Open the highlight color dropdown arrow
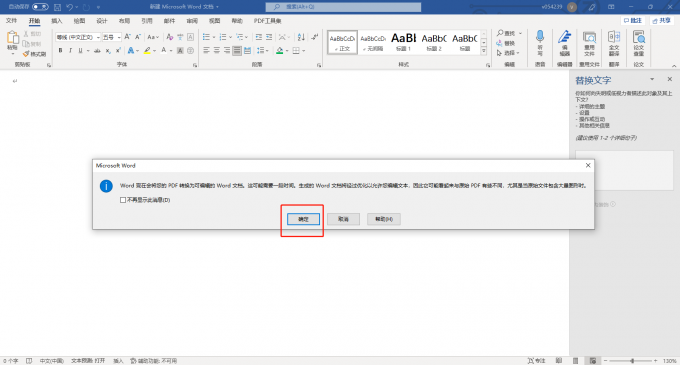This screenshot has height=365, width=680. tap(154, 51)
